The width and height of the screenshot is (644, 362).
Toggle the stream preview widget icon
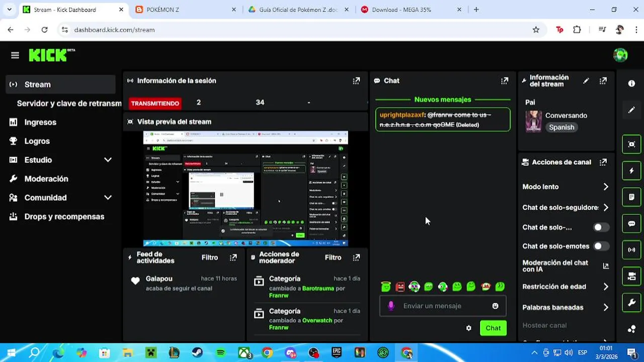632,144
